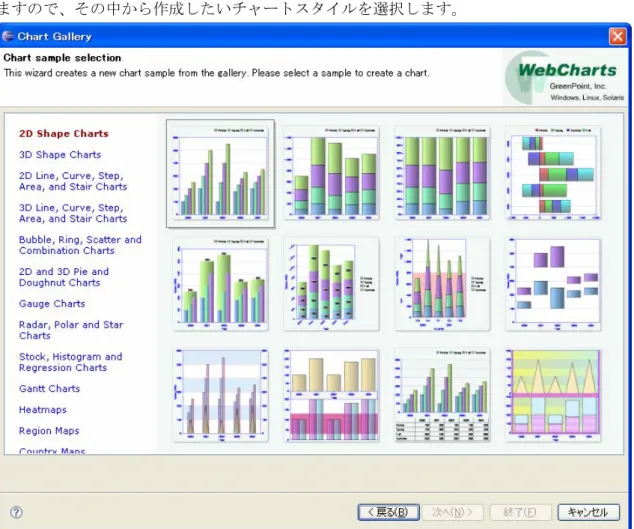Close the Chart Gallery dialog
Viewport: 634px width, 529px height.
pyautogui.click(x=617, y=36)
